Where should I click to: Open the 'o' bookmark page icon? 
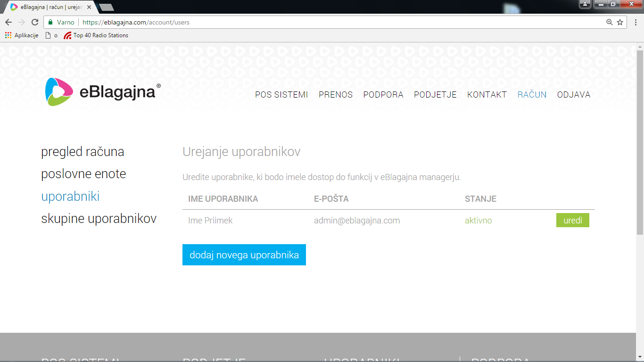(51, 35)
